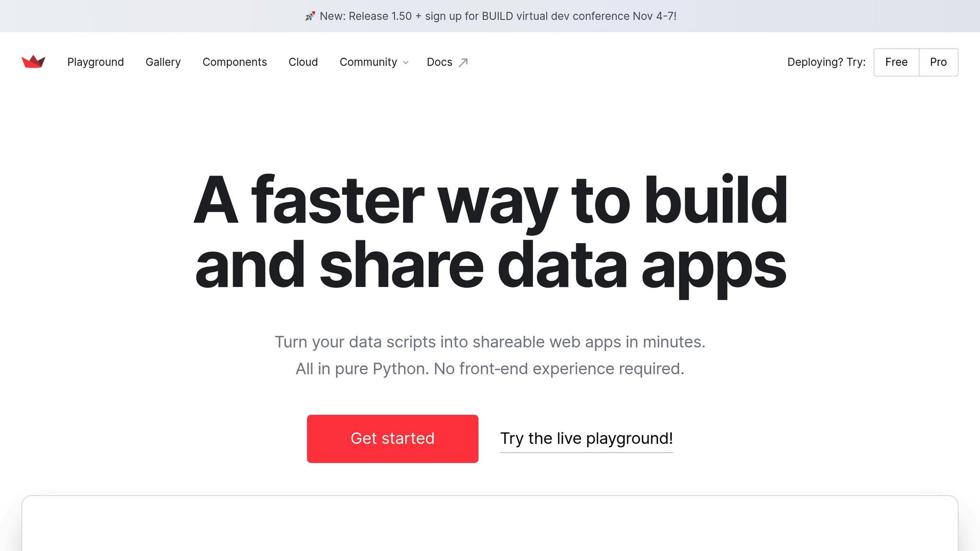
Task: Click the subtitle about shareable web apps
Action: 490,342
